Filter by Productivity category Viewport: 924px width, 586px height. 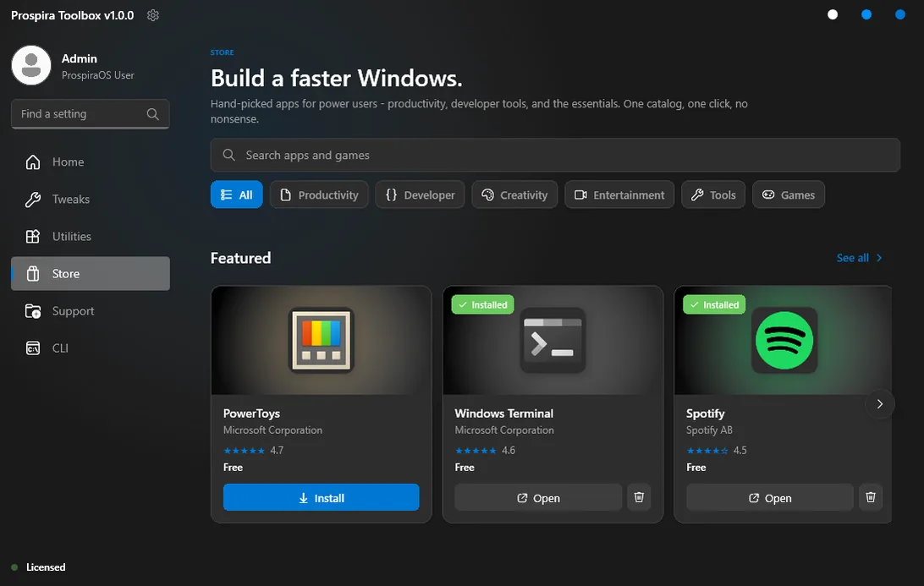tap(319, 194)
